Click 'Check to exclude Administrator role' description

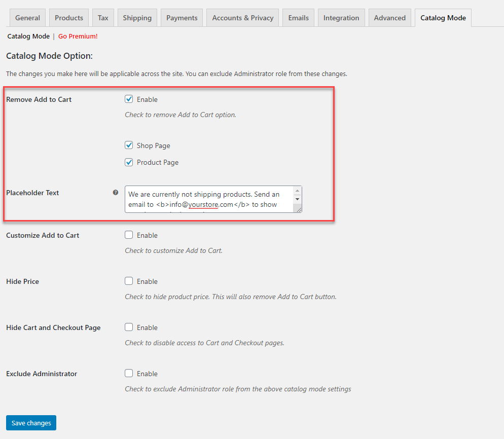238,389
